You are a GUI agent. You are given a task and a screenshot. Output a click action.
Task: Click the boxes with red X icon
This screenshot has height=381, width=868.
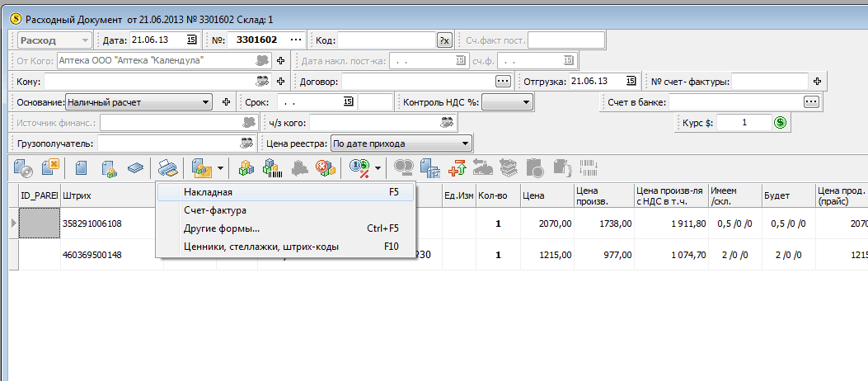tap(325, 167)
